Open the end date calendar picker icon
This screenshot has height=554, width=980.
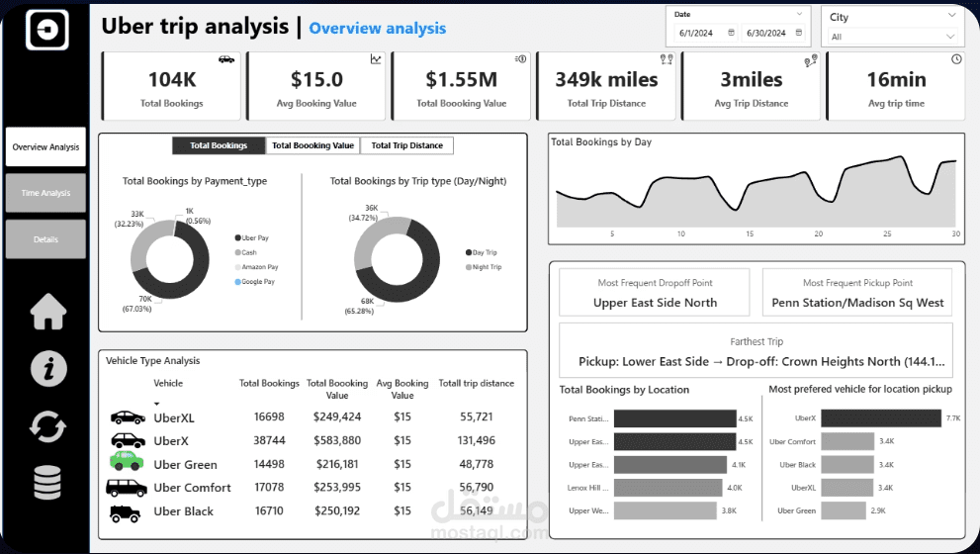click(799, 33)
